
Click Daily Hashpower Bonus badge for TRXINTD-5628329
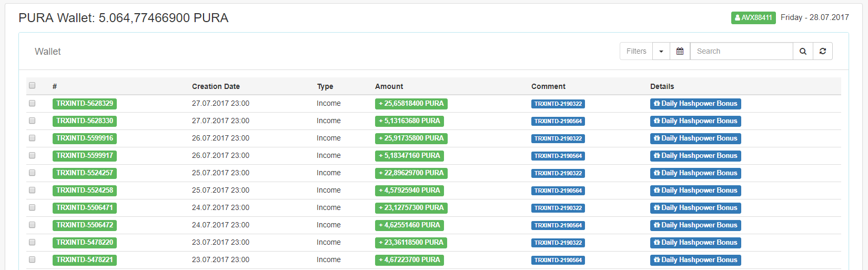pos(695,104)
